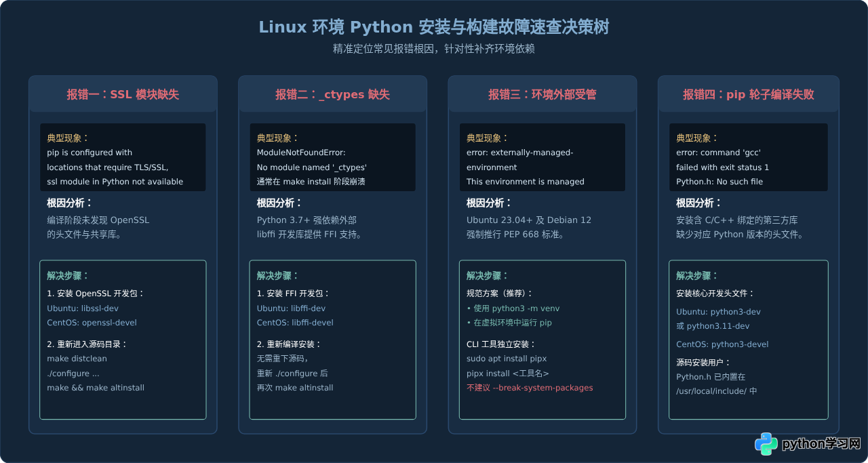
Task: Click "解决步骤：" in the 环境外部受管 card
Action: (488, 276)
